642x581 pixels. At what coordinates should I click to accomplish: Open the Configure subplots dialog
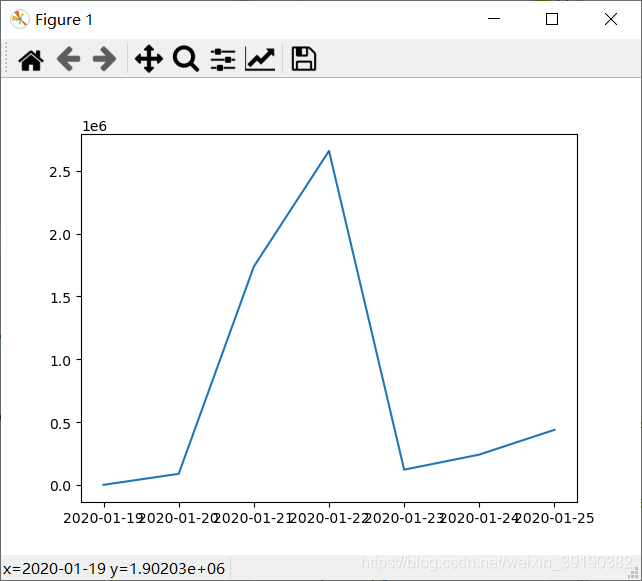tap(223, 59)
